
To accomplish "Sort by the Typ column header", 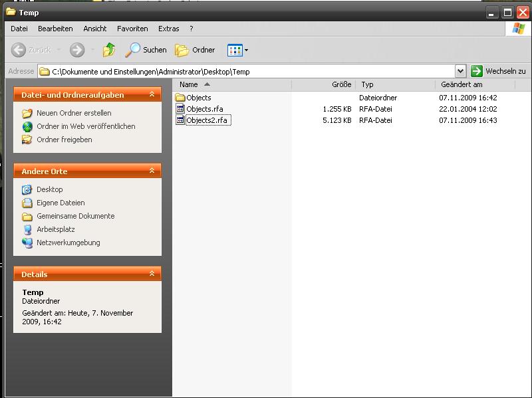I will [x=395, y=84].
